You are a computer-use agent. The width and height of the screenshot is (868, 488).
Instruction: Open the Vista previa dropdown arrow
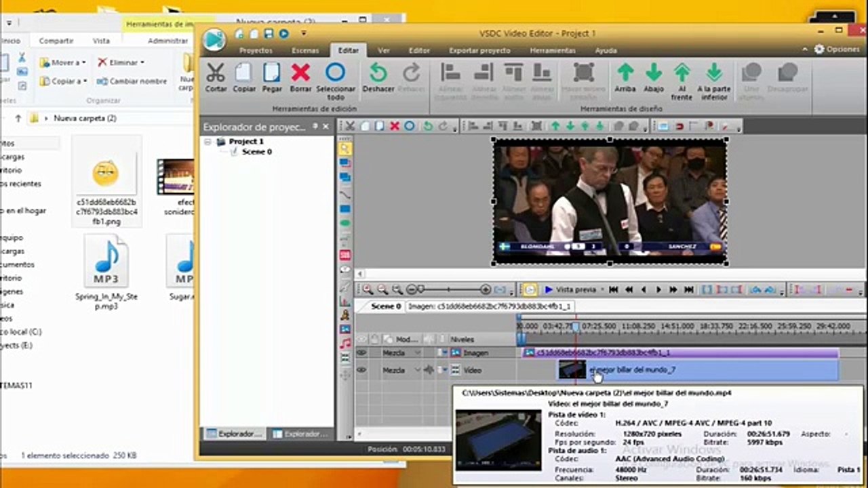click(601, 289)
